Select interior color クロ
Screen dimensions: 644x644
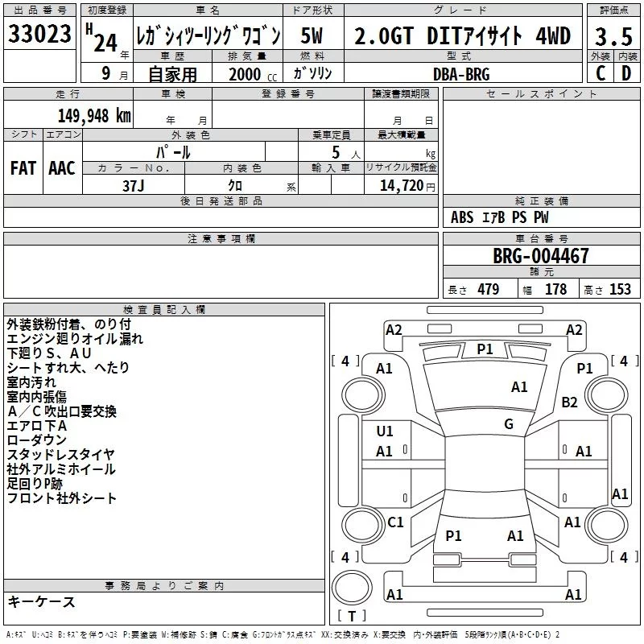click(x=235, y=186)
